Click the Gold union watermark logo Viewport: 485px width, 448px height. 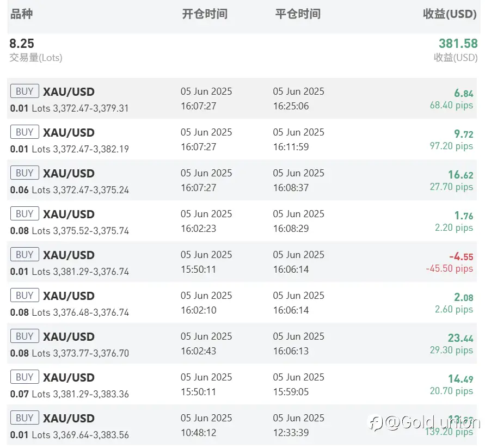(x=424, y=422)
